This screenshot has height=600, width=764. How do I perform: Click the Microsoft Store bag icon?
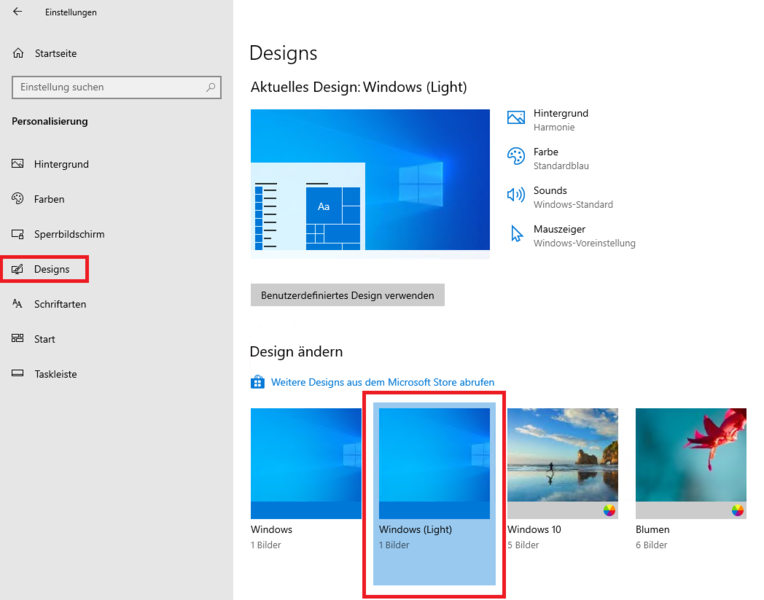258,382
